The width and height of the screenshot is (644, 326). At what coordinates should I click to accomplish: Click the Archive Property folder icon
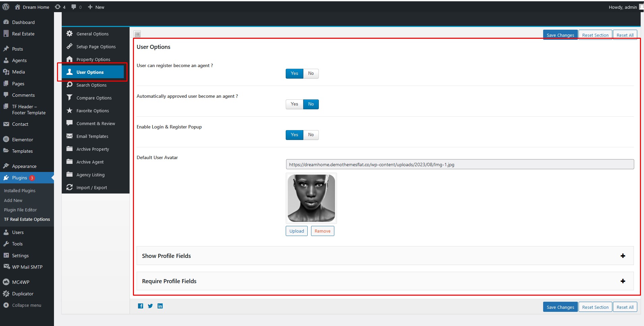point(69,149)
